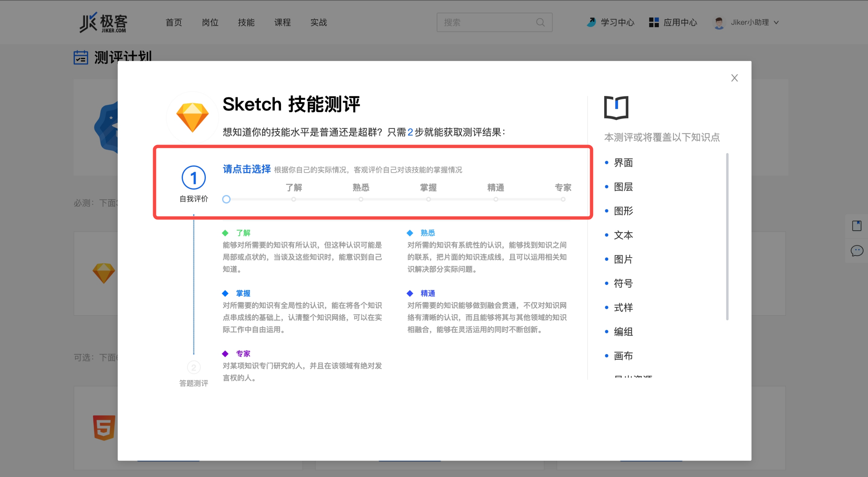Image resolution: width=868 pixels, height=477 pixels.
Task: Close the Sketch 技能测评 dialog
Action: [x=734, y=78]
